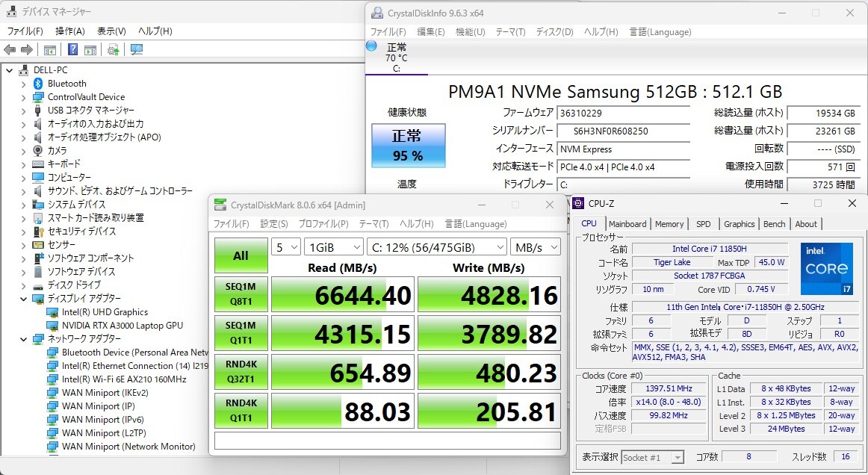This screenshot has height=475, width=868.
Task: Click the Update driver toolbar icon
Action: (x=113, y=50)
